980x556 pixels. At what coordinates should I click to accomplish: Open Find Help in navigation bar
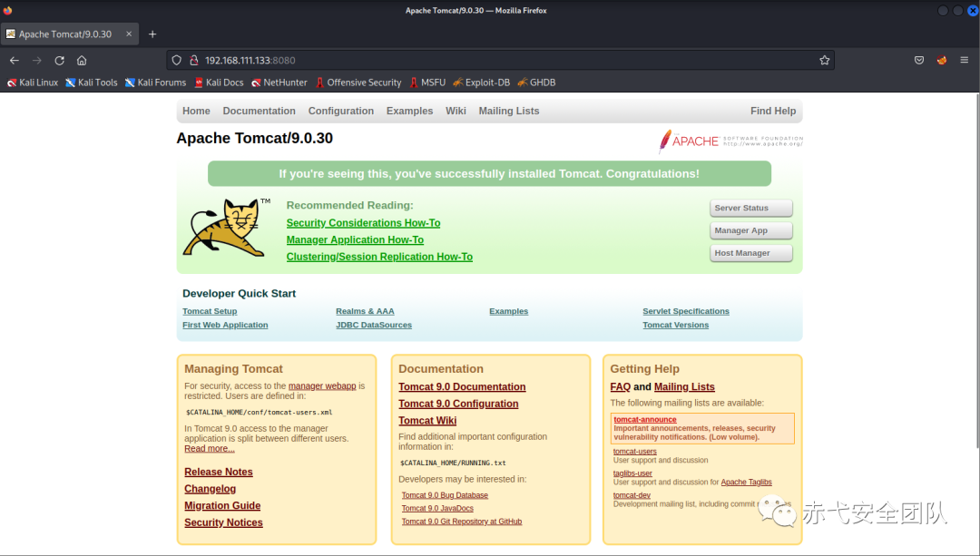coord(773,112)
